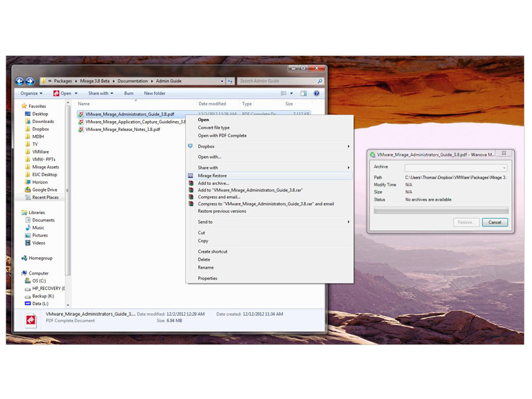Select the Downloads favorite

click(43, 122)
